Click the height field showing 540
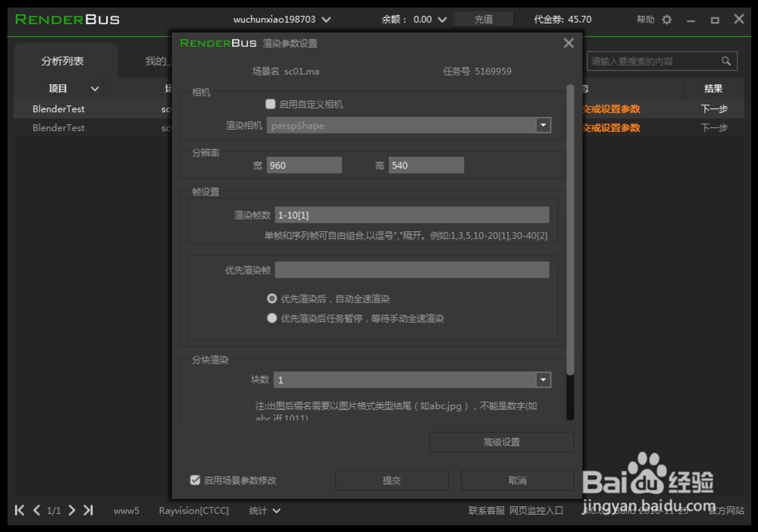Screen dimensions: 758x532 pos(426,165)
